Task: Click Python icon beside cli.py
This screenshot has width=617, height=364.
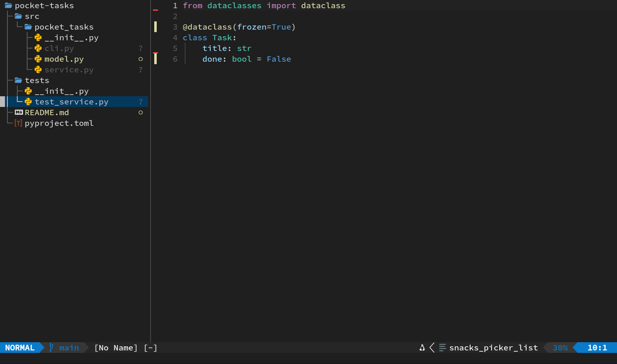Action: click(x=38, y=49)
